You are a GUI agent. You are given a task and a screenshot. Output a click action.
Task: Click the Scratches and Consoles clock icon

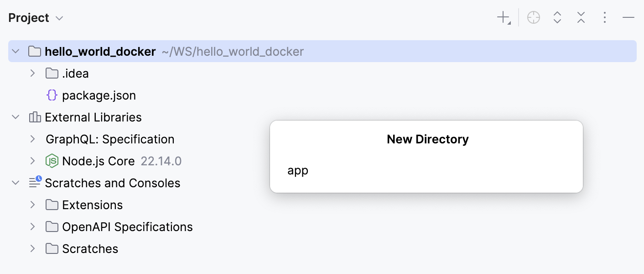tap(36, 183)
